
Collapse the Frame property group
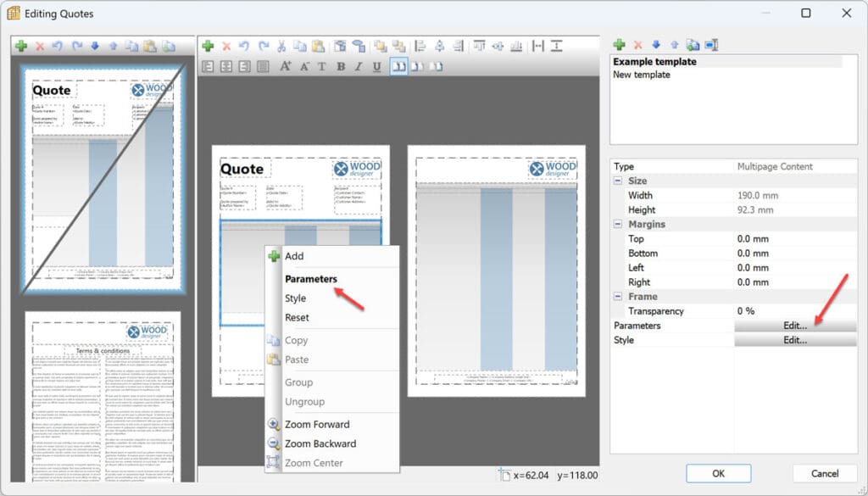click(618, 297)
